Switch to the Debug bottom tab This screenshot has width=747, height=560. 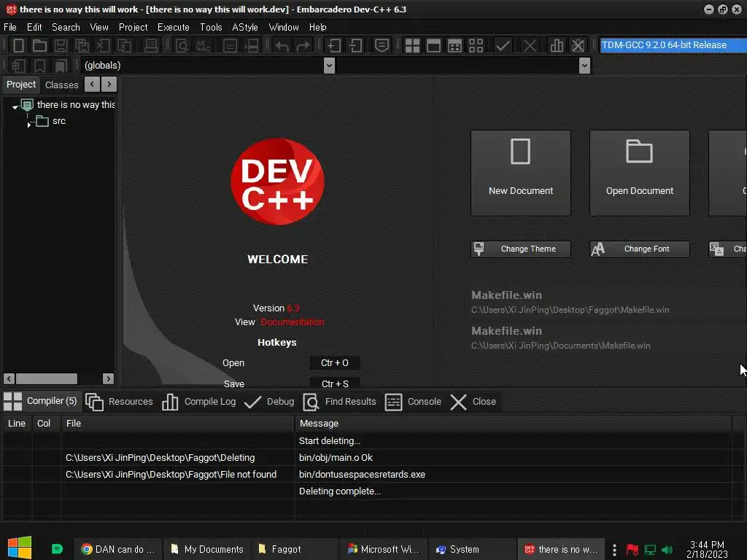coord(268,402)
